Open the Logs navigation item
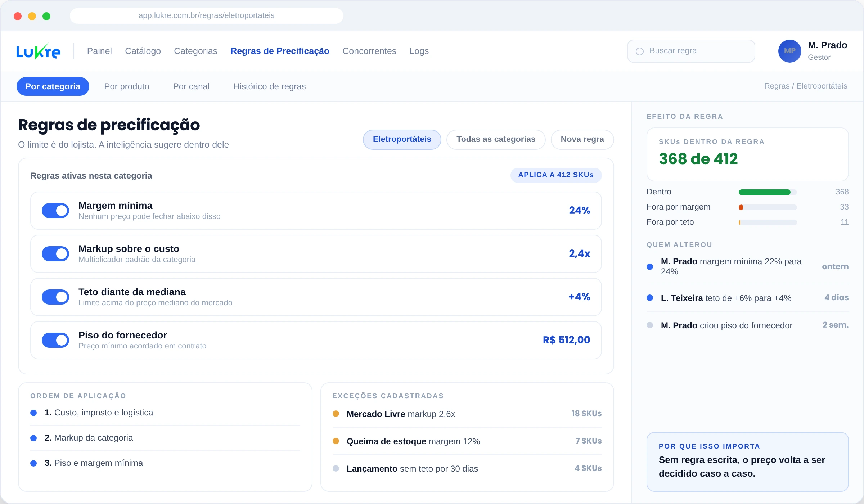The image size is (864, 504). click(x=419, y=51)
